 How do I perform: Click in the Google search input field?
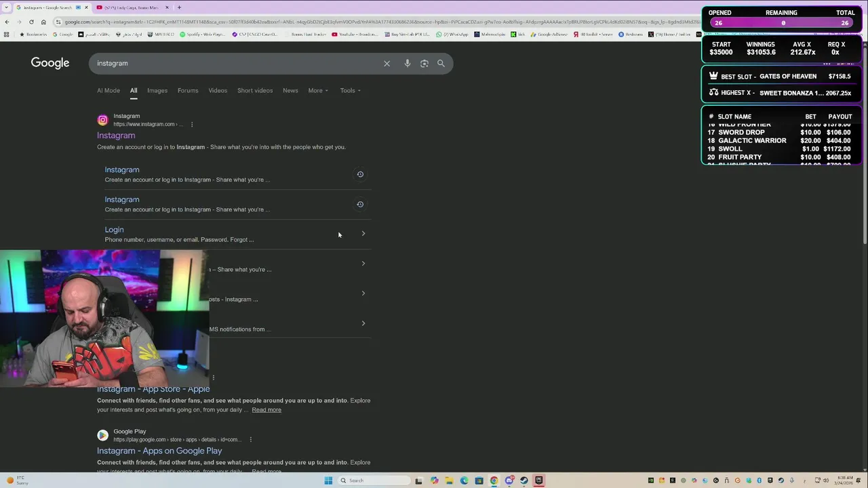[x=237, y=64]
